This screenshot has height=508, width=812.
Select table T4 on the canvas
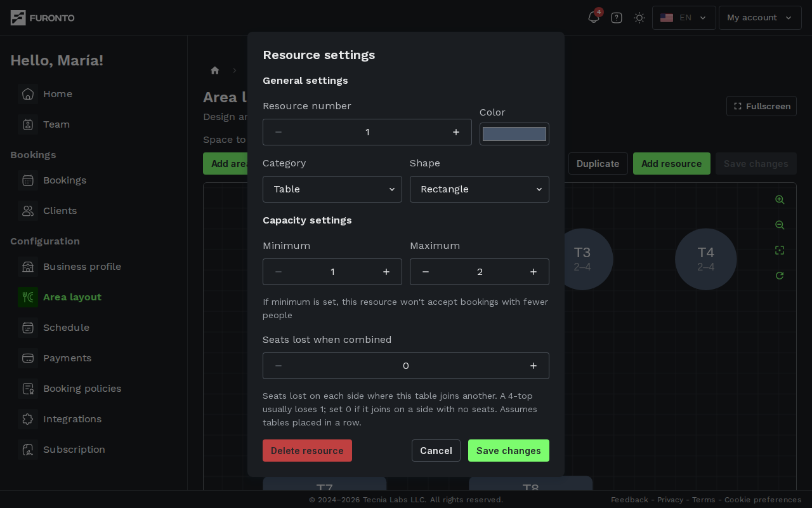(706, 259)
